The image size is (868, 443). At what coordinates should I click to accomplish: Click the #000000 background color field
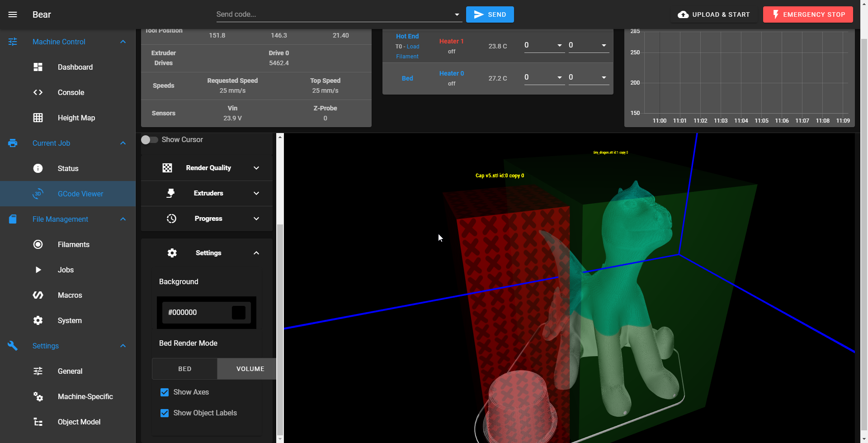(207, 313)
